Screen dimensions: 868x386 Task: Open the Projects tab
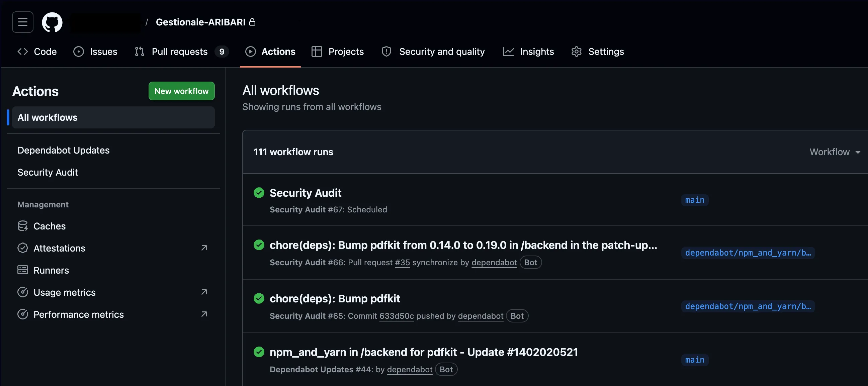(x=338, y=52)
